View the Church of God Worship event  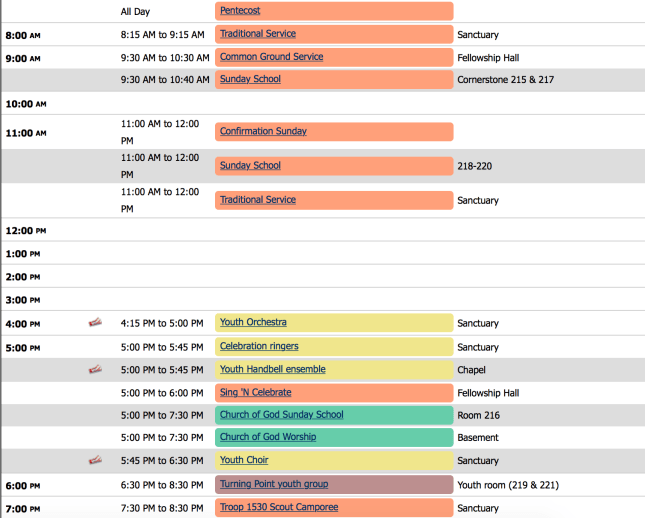267,437
